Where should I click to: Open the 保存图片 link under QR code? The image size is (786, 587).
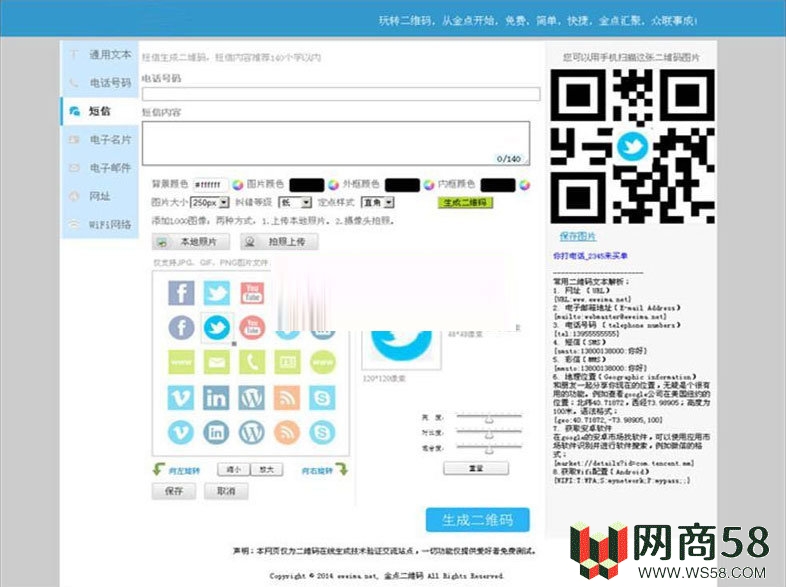[x=578, y=236]
